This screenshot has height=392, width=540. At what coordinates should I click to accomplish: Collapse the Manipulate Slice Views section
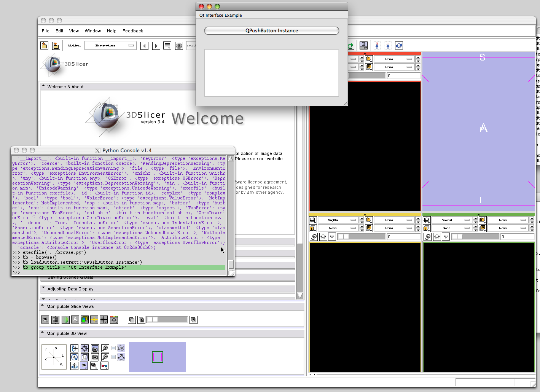[x=43, y=306]
